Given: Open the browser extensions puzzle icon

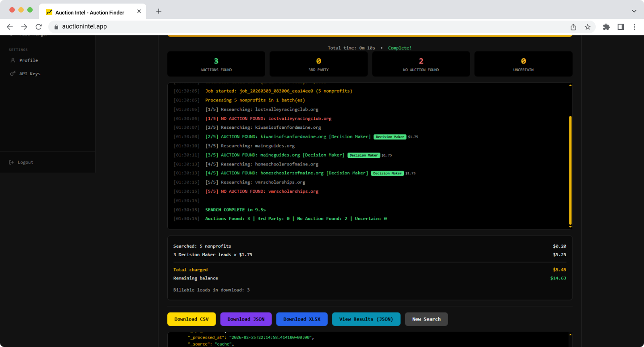Looking at the screenshot, I should pyautogui.click(x=606, y=27).
